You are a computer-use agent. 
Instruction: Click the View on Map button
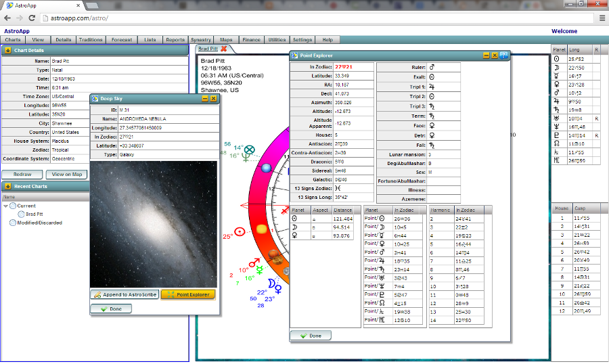(67, 175)
